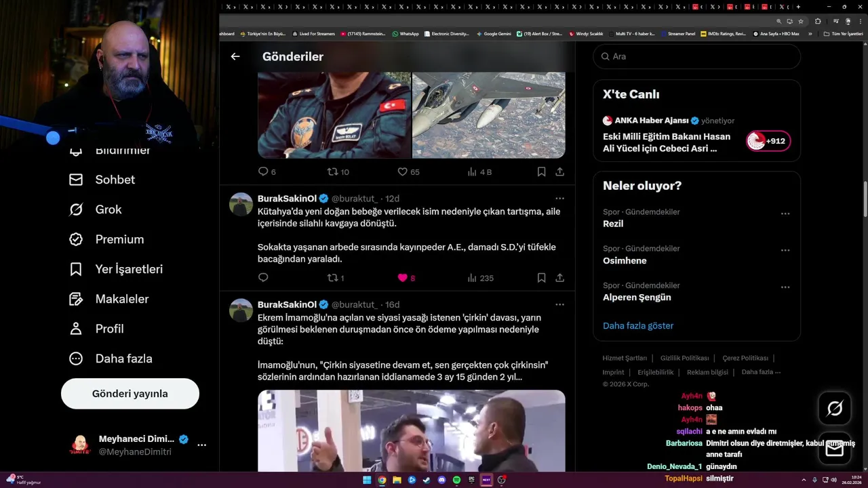Click the @buraktut_ handle on the 16d post

click(354, 304)
